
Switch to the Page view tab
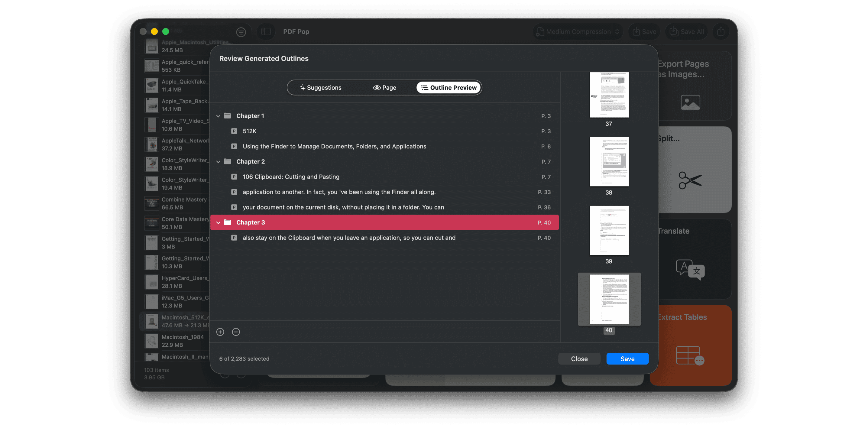click(384, 88)
